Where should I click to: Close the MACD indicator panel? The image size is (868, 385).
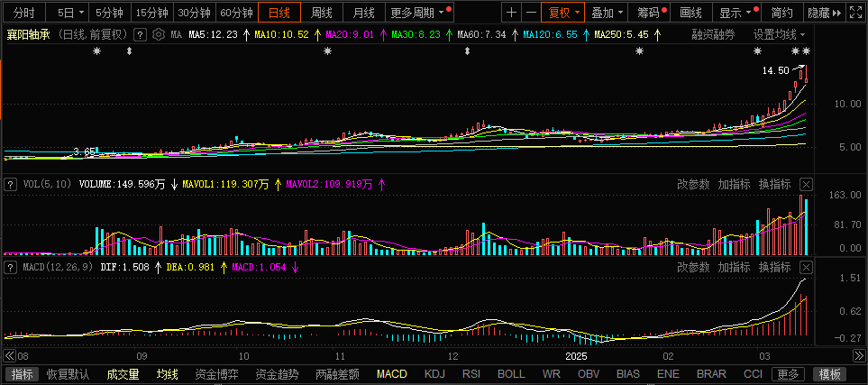click(807, 268)
